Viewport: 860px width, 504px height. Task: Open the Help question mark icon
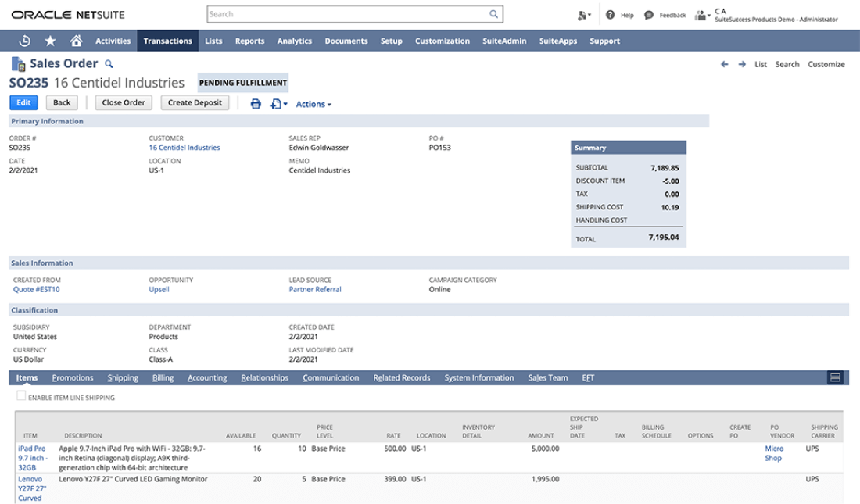point(610,15)
